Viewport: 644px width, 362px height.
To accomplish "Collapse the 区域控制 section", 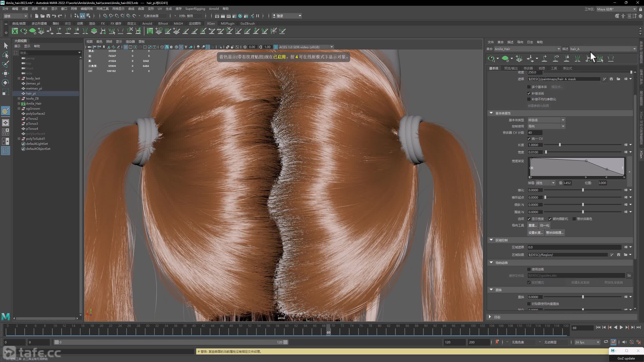I will click(491, 240).
